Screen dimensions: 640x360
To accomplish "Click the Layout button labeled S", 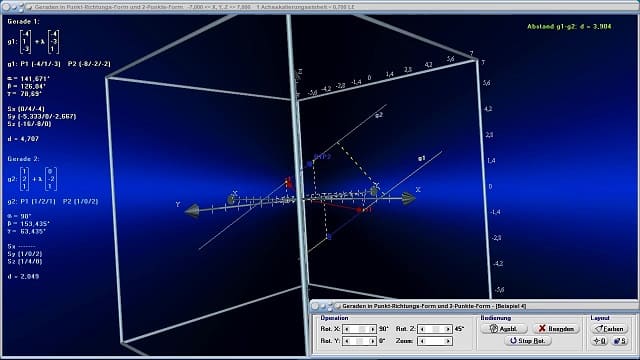I will 620,341.
